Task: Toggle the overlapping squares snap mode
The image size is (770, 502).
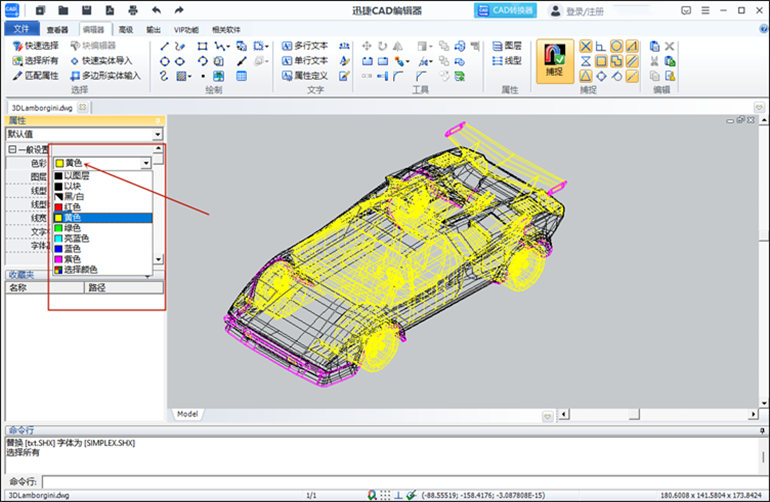Action: coord(616,61)
